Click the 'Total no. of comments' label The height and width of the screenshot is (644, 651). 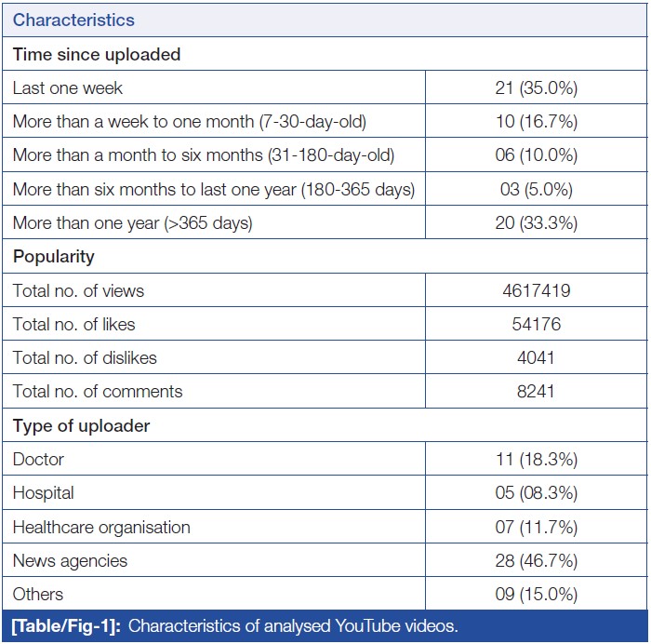[98, 392]
